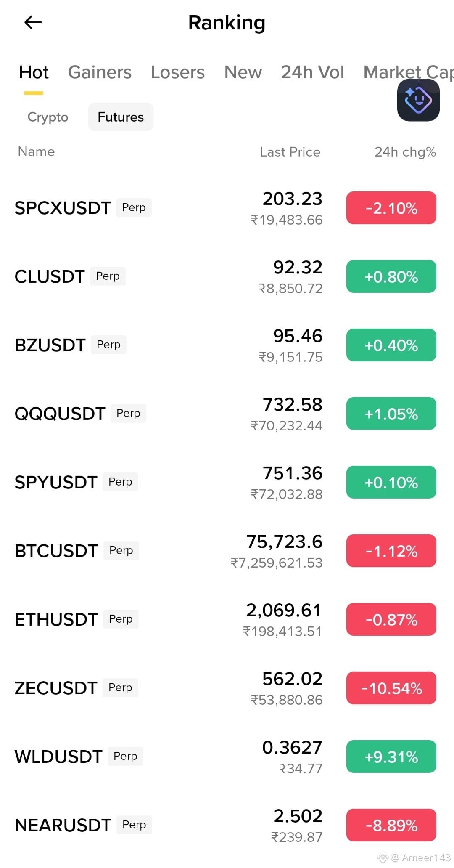The image size is (454, 868).
Task: Select the 24h Vol tab
Action: (312, 72)
